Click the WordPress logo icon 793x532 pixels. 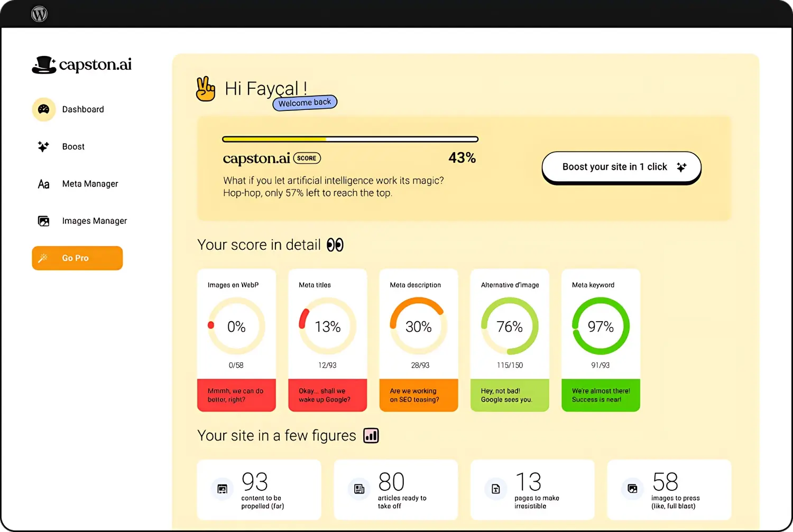(39, 14)
